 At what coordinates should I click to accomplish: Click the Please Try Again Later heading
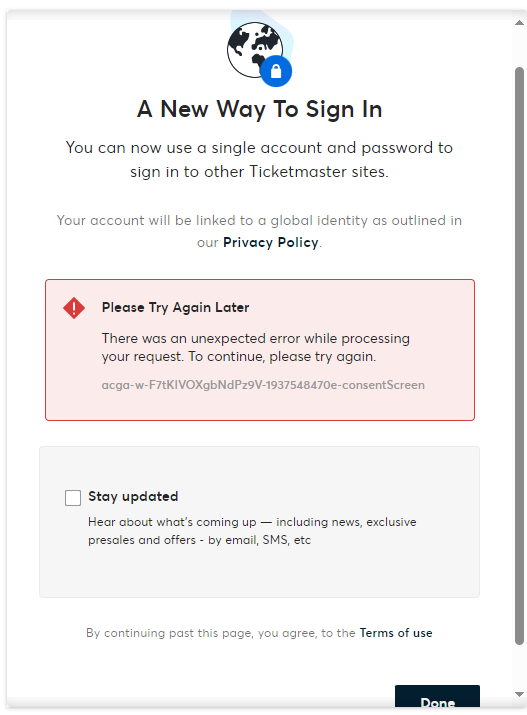[176, 308]
